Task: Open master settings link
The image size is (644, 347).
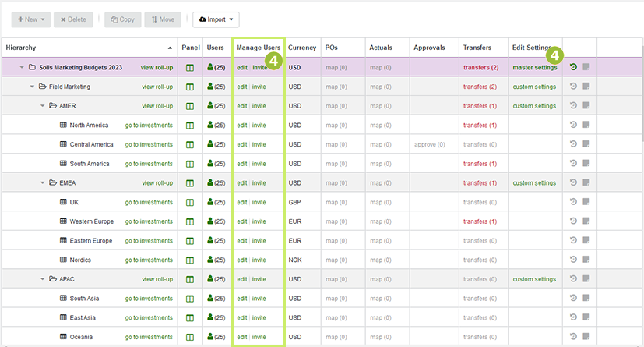Action: [x=535, y=67]
